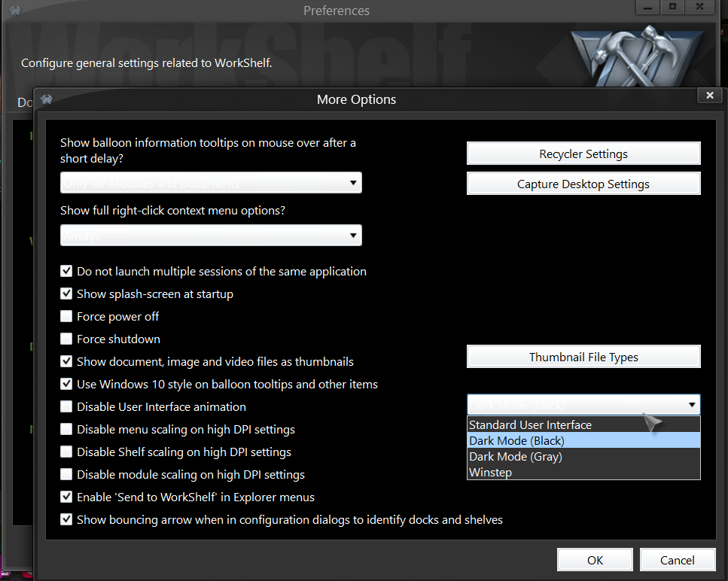The height and width of the screenshot is (581, 728).
Task: Click the More Options title bar icon
Action: point(47,99)
